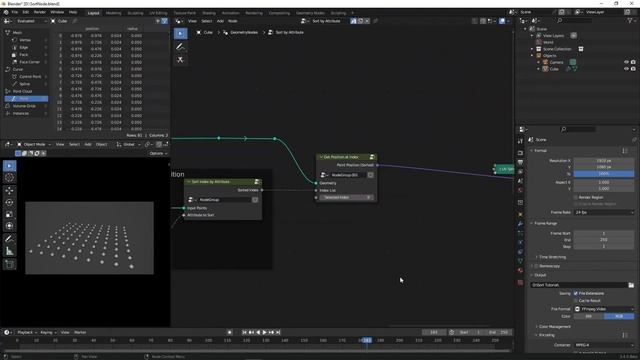Open the Output properties tab

[520, 162]
